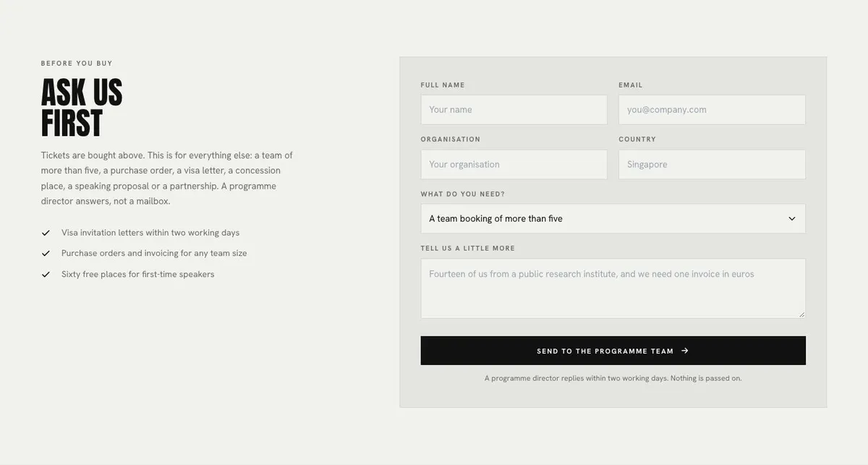Screen dimensions: 868x465
Task: Open the 'What do you need?' dropdown
Action: (613, 218)
